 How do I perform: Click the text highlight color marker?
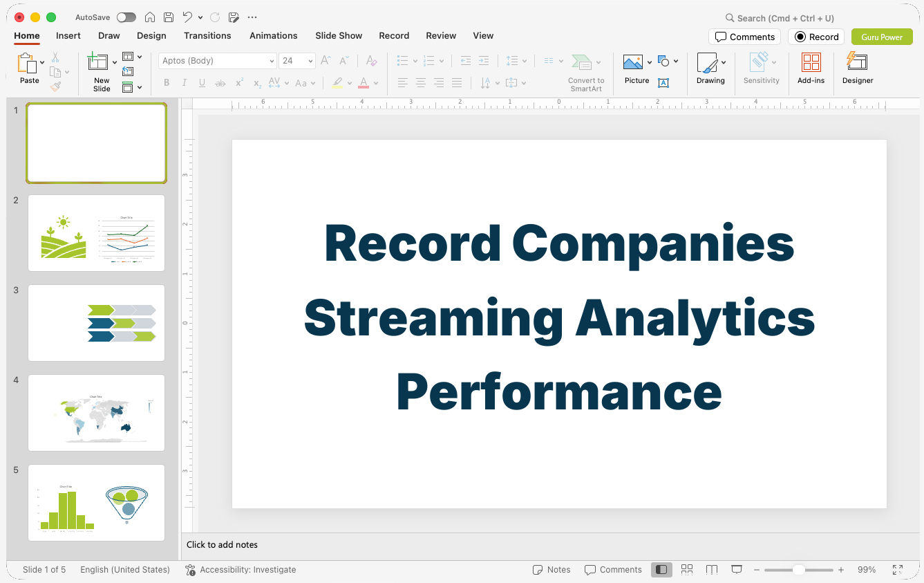pyautogui.click(x=337, y=83)
